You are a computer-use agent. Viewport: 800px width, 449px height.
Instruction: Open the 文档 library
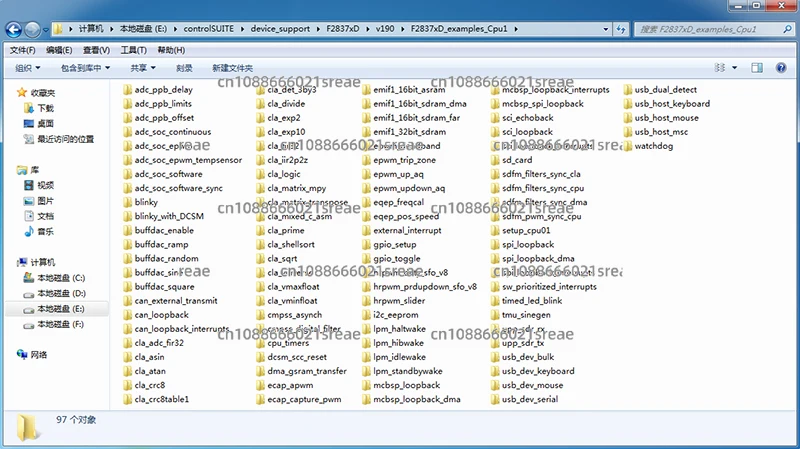point(45,216)
